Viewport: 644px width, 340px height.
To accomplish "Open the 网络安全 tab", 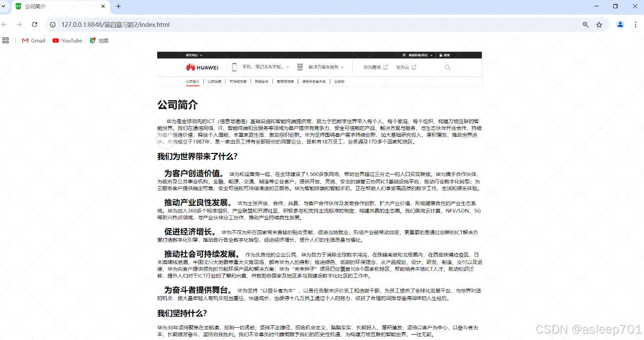I will [x=262, y=82].
